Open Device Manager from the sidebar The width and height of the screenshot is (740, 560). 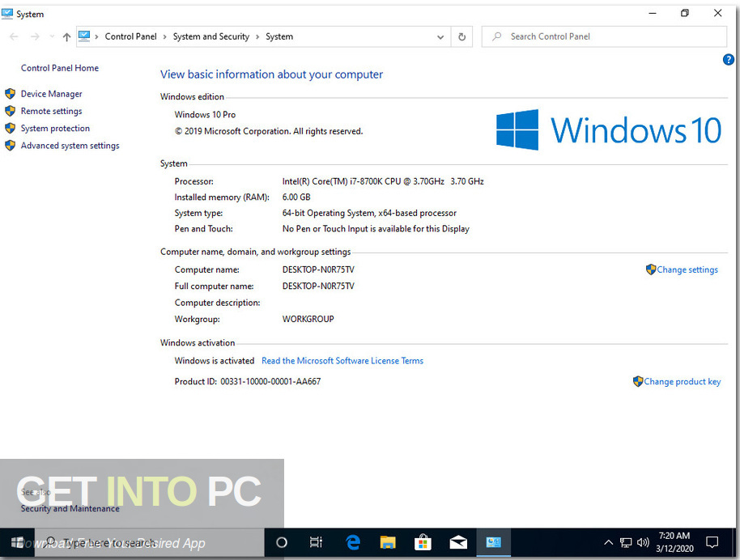pyautogui.click(x=52, y=94)
